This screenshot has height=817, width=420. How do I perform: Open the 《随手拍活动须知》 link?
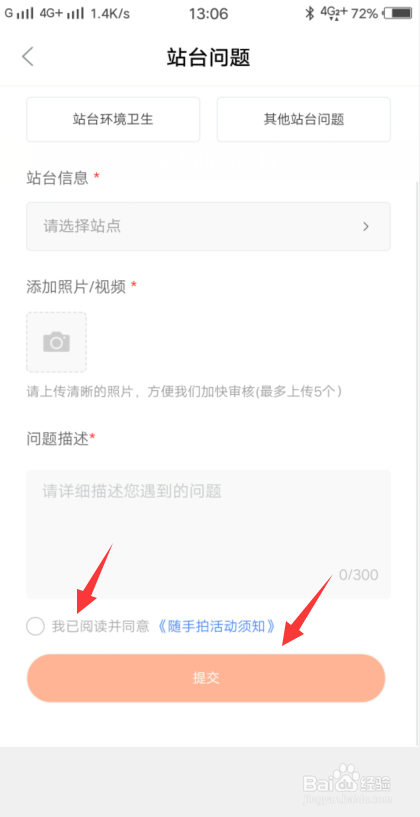pyautogui.click(x=216, y=626)
